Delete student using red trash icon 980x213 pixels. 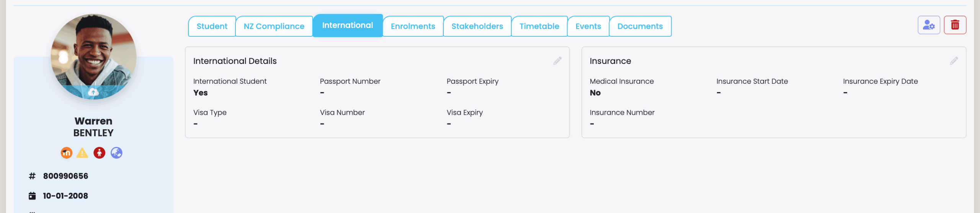955,25
